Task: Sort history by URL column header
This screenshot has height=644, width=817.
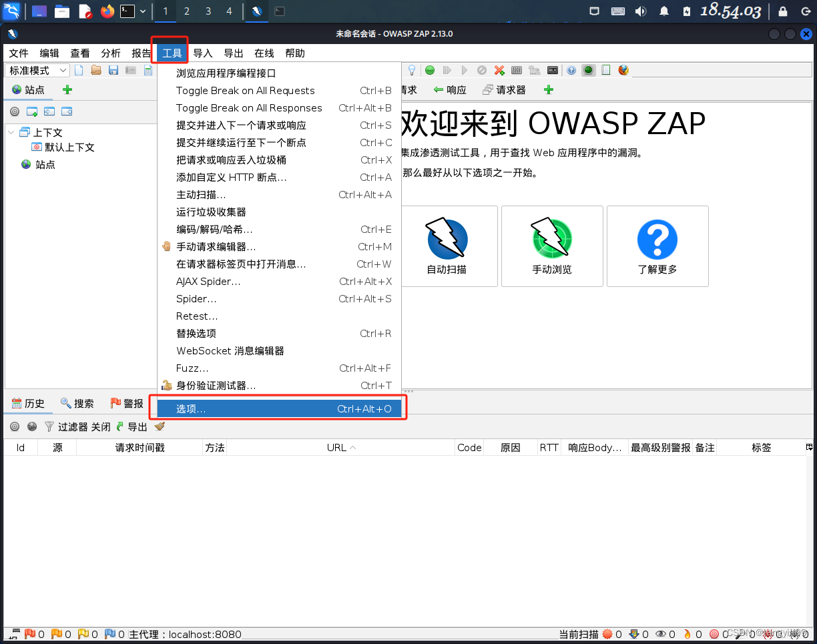Action: tap(341, 448)
